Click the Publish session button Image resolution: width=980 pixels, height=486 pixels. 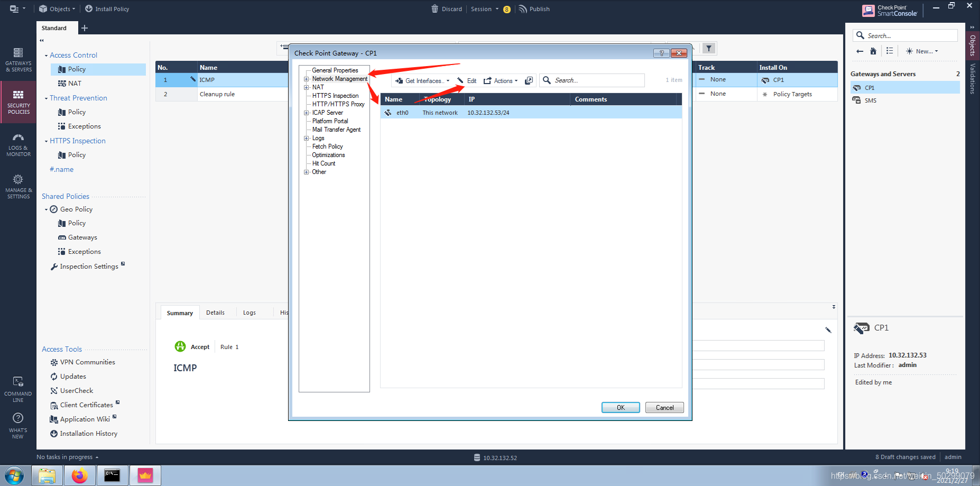coord(534,9)
